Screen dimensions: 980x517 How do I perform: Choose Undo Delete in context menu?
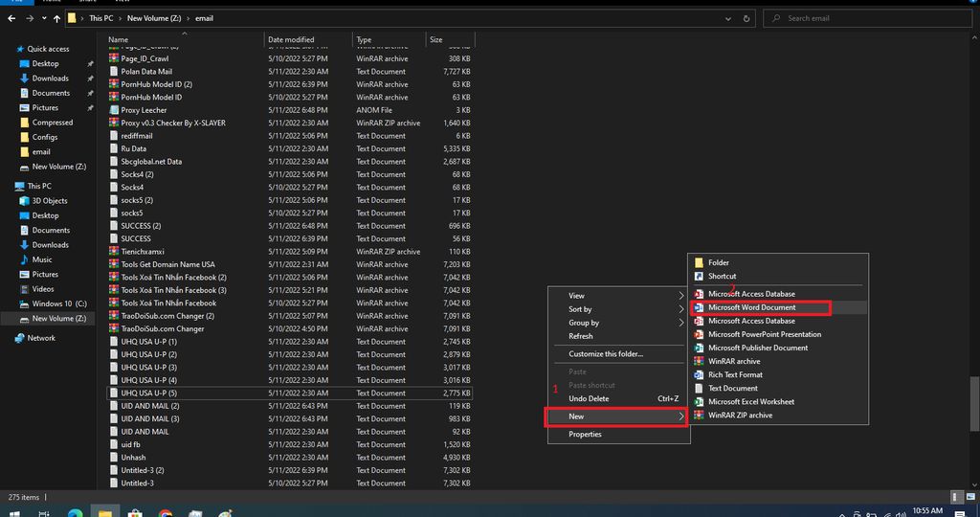[x=619, y=399]
